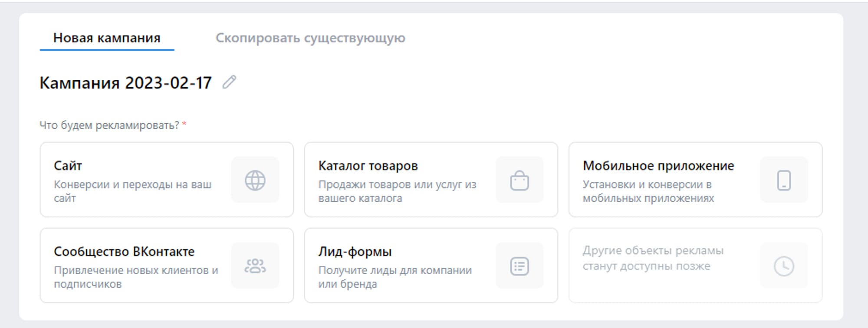Select the Сообщество ВКонтакте heading
The width and height of the screenshot is (868, 328).
pyautogui.click(x=124, y=252)
